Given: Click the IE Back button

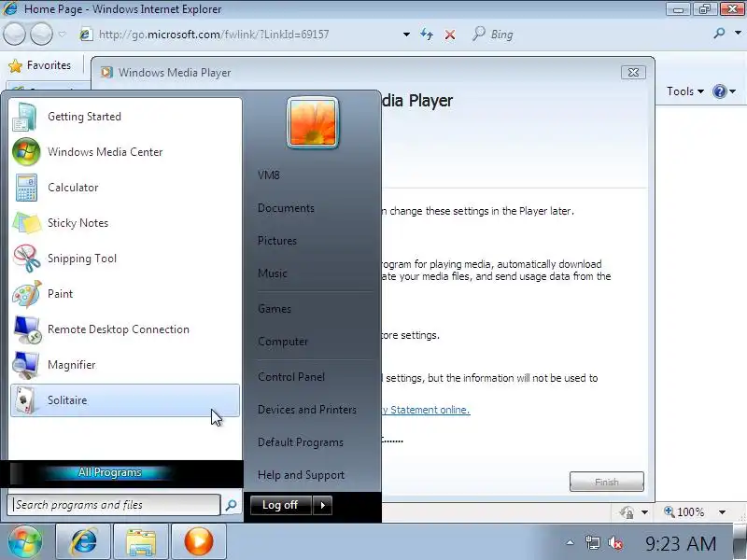Looking at the screenshot, I should (x=14, y=34).
